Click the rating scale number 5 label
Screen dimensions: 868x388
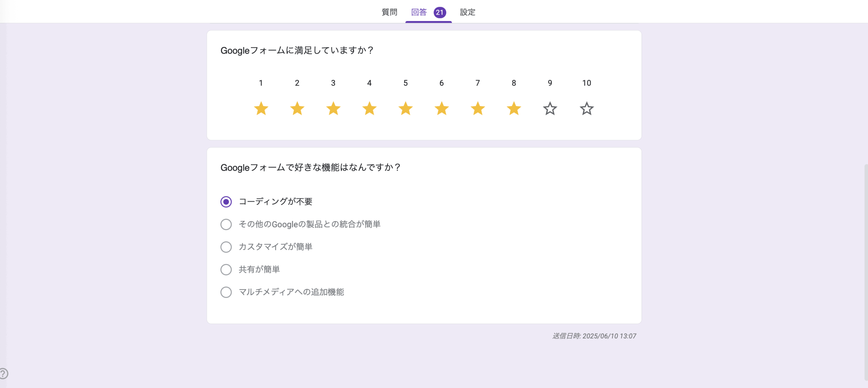click(x=406, y=83)
